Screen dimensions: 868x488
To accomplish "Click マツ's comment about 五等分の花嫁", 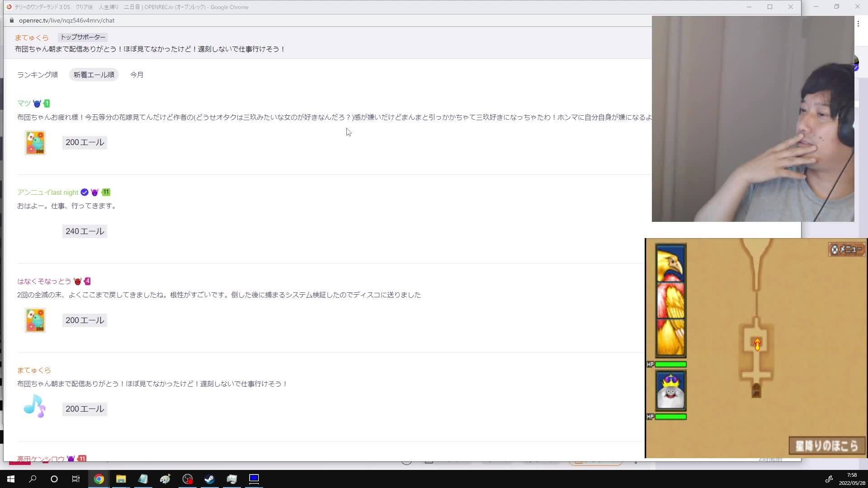I will pos(335,117).
